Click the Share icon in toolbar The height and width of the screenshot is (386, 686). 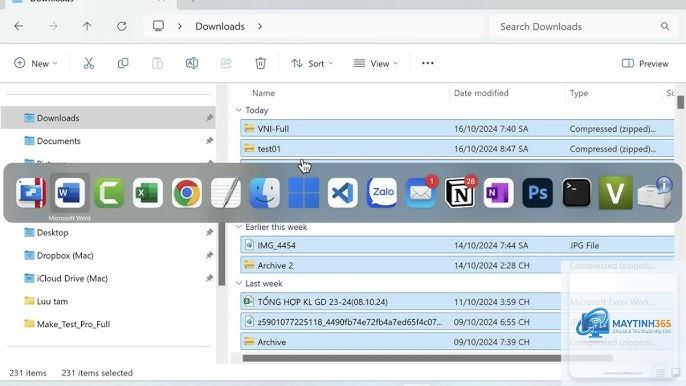[x=226, y=63]
